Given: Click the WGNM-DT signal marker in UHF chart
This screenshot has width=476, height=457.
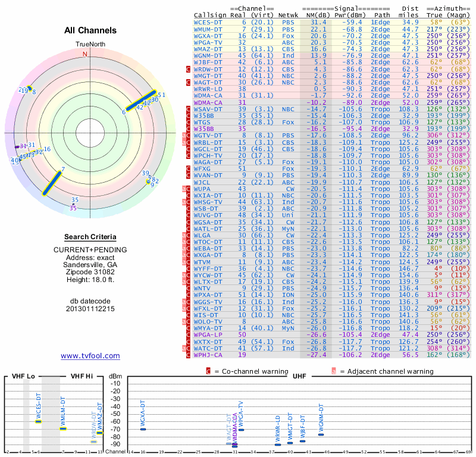Looking at the screenshot, I should (321, 434).
